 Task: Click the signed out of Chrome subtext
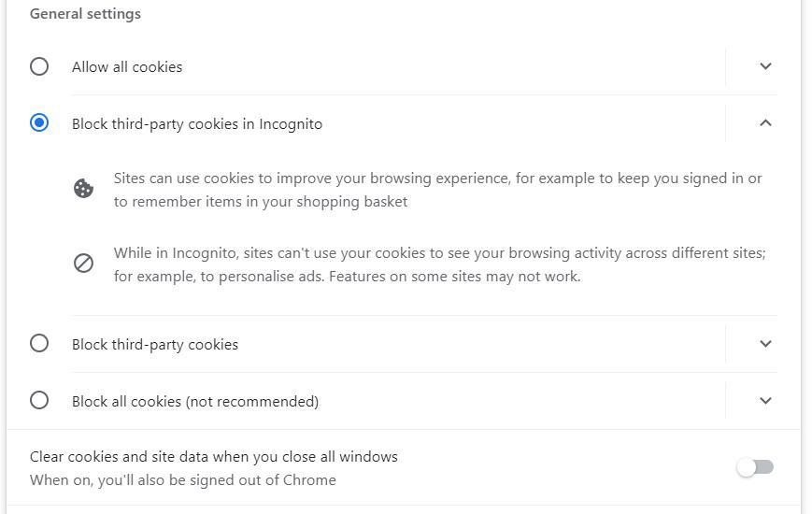click(x=183, y=480)
